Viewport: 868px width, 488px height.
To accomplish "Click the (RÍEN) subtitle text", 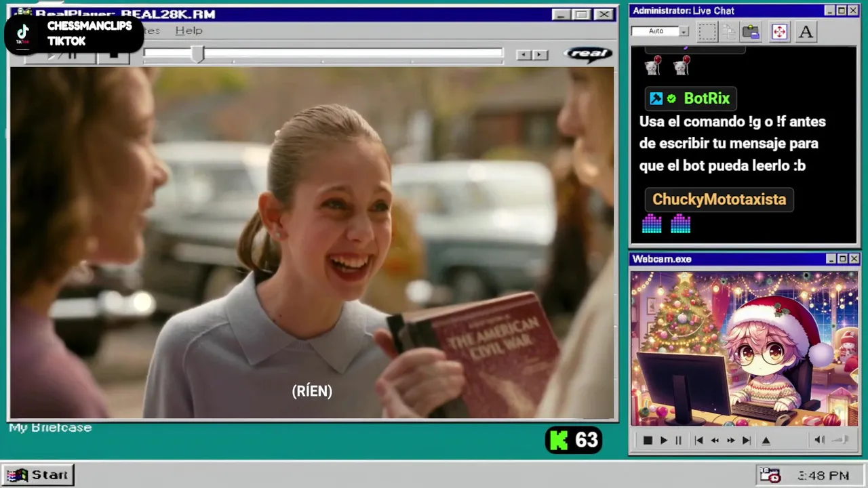I will click(x=312, y=391).
